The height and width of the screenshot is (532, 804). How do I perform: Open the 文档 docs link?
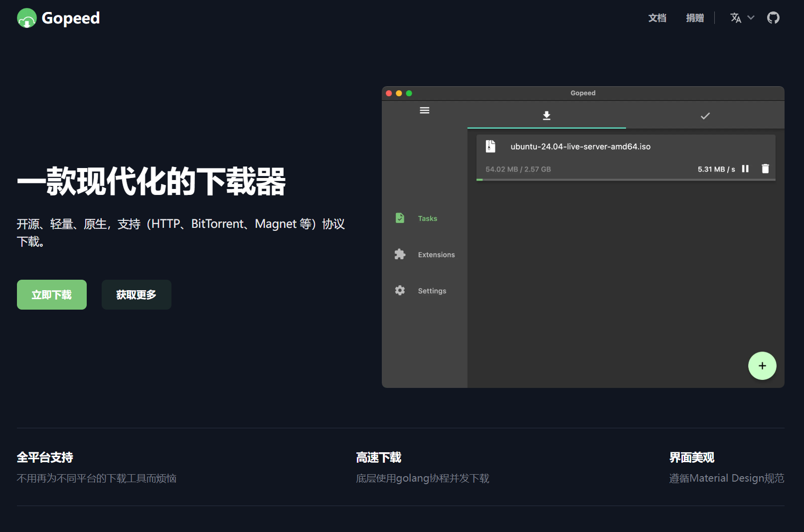click(657, 18)
